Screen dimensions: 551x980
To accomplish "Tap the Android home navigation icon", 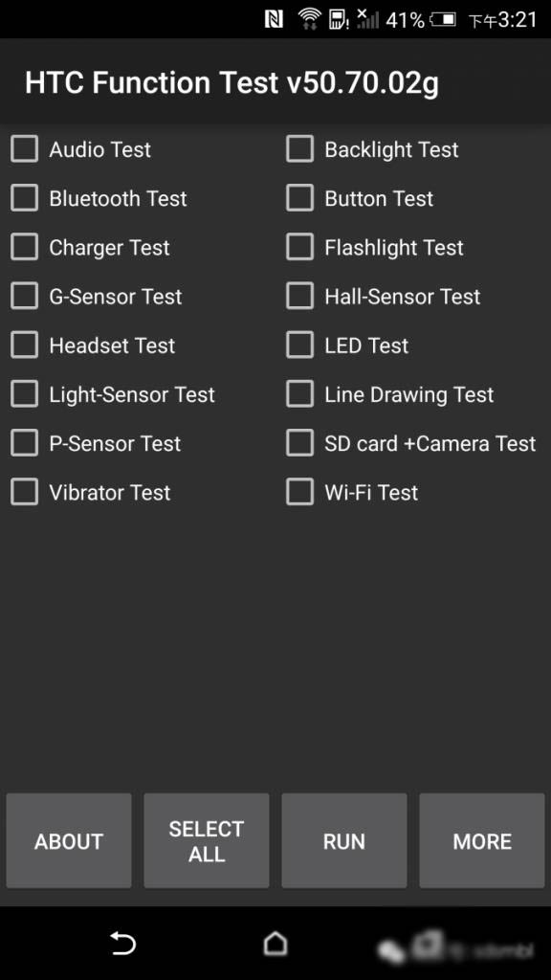I will pyautogui.click(x=275, y=943).
